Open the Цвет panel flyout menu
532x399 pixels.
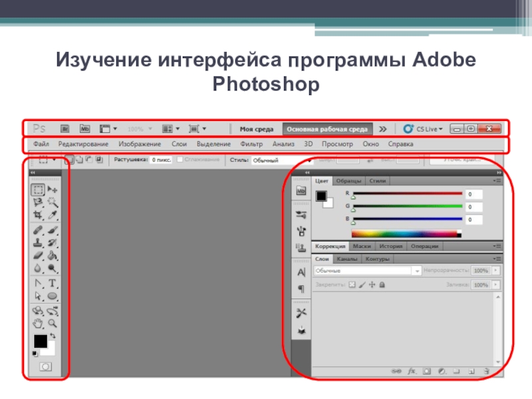click(497, 181)
